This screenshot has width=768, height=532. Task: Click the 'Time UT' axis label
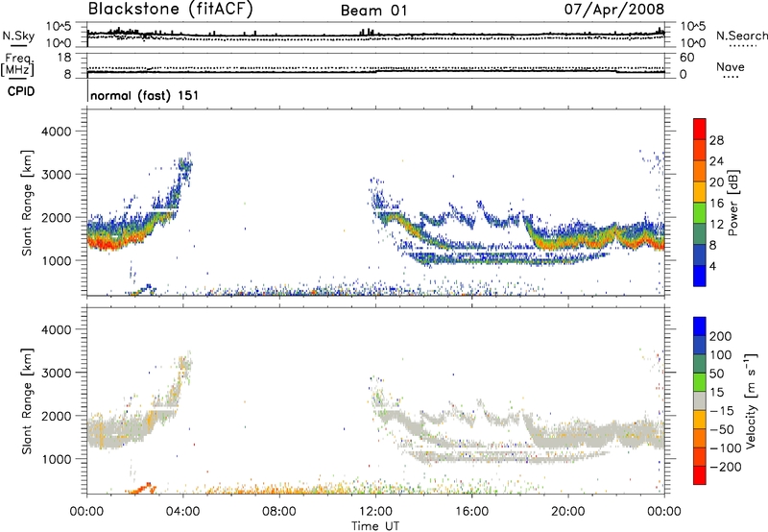click(375, 526)
